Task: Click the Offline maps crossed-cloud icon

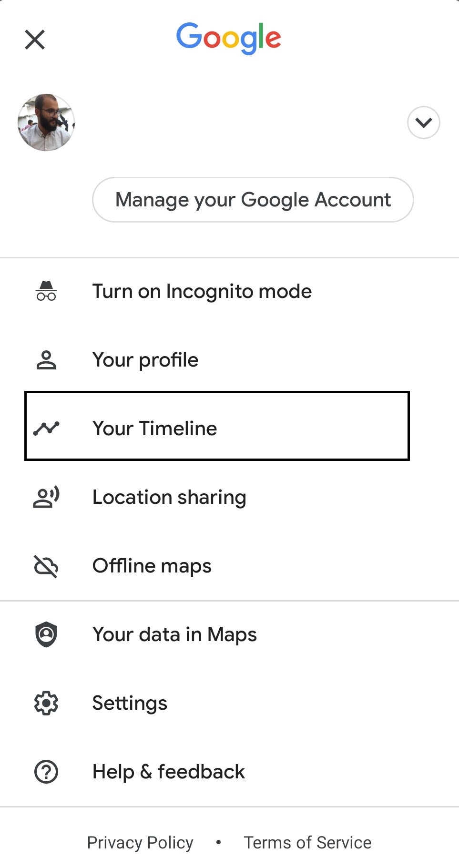Action: 46,566
